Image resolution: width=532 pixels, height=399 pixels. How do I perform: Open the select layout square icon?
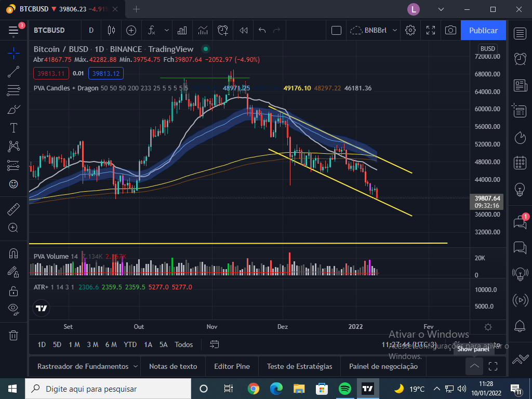coord(336,30)
